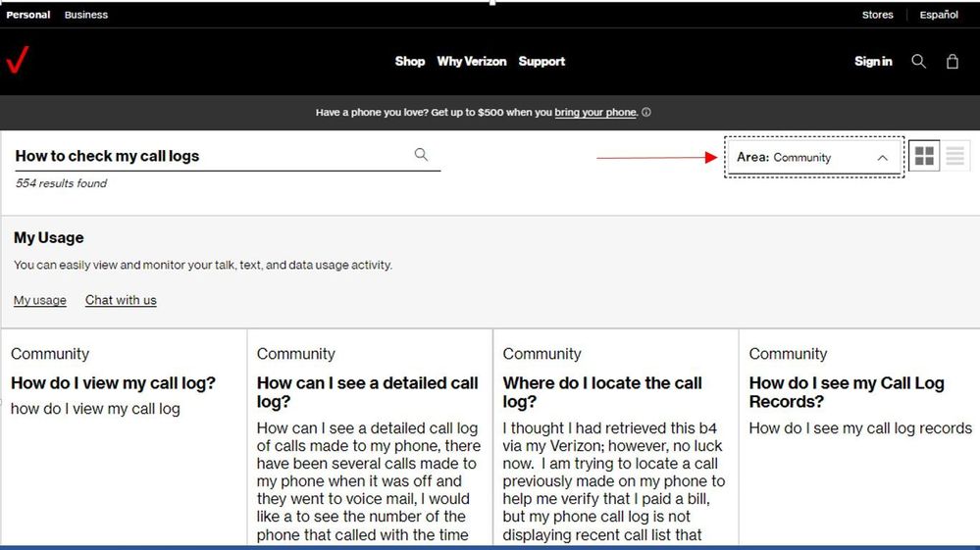Open the Area: Community dropdown
The image size is (980, 550).
(814, 157)
